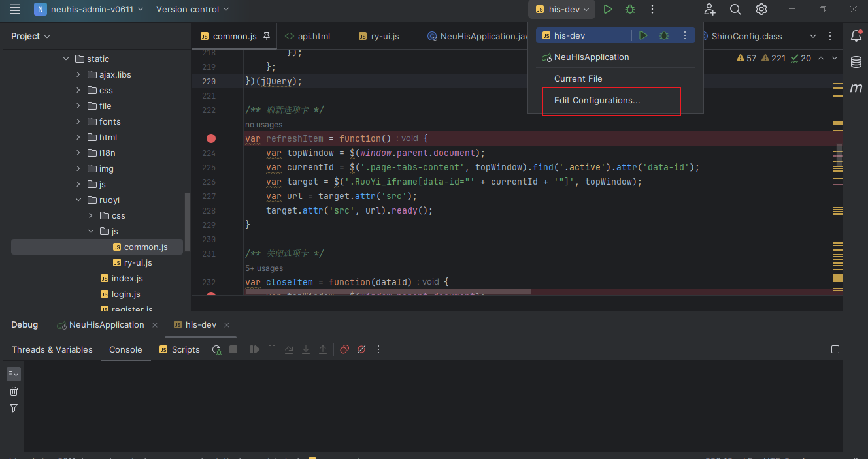The image size is (868, 459).
Task: Open the notifications bell
Action: pos(856,36)
